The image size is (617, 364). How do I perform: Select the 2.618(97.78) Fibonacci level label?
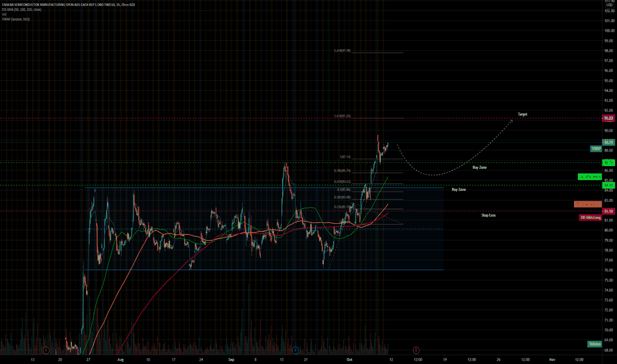click(x=342, y=51)
